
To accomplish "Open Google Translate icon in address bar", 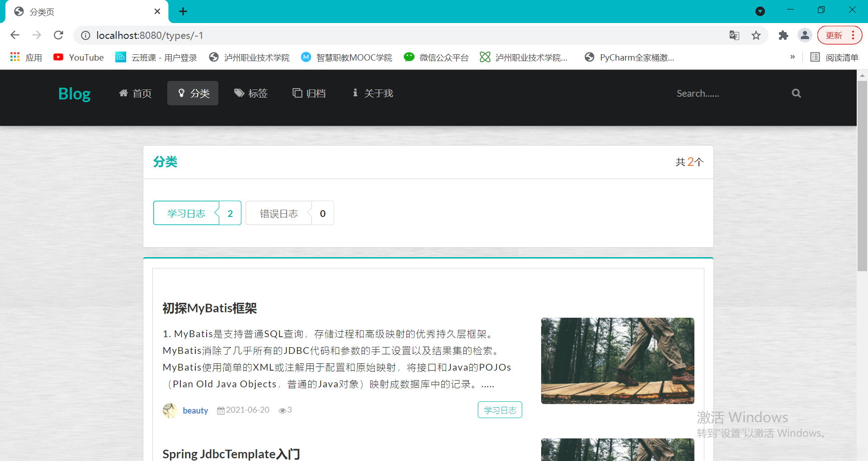I will (735, 35).
